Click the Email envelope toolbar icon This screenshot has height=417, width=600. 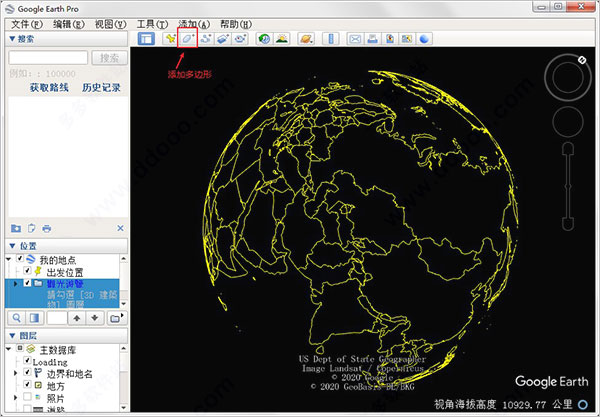(355, 39)
